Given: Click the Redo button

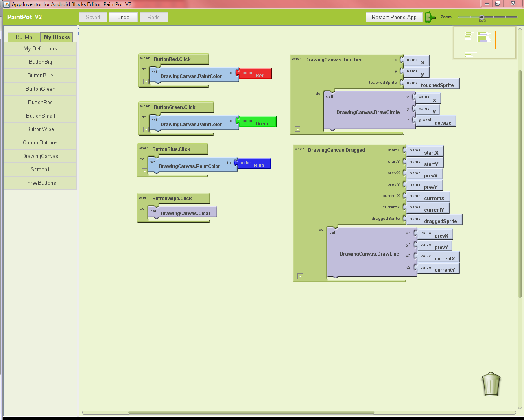Looking at the screenshot, I should pos(154,17).
